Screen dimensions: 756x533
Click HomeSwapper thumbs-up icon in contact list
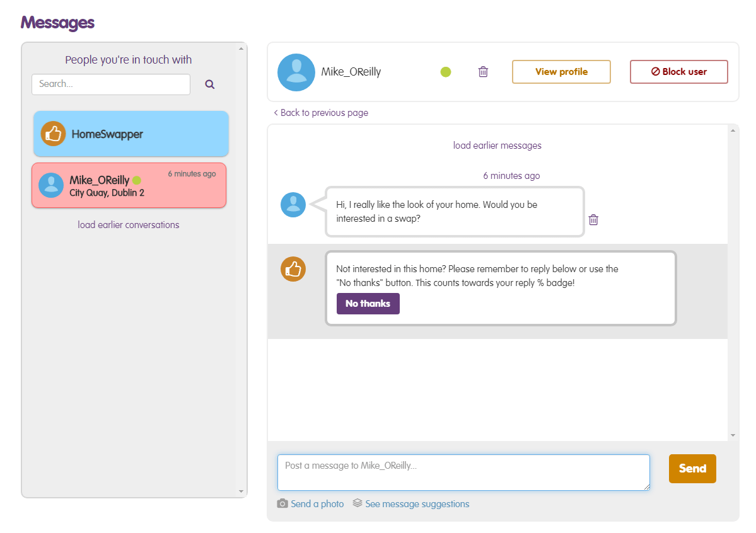coord(54,134)
